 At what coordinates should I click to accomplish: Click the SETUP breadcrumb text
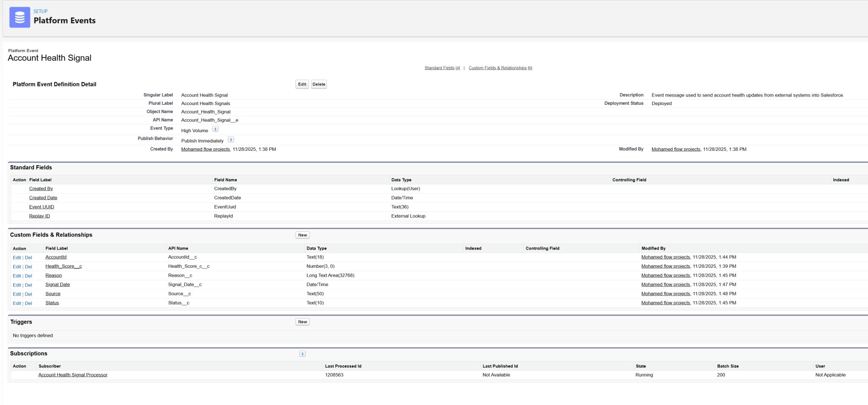point(41,11)
